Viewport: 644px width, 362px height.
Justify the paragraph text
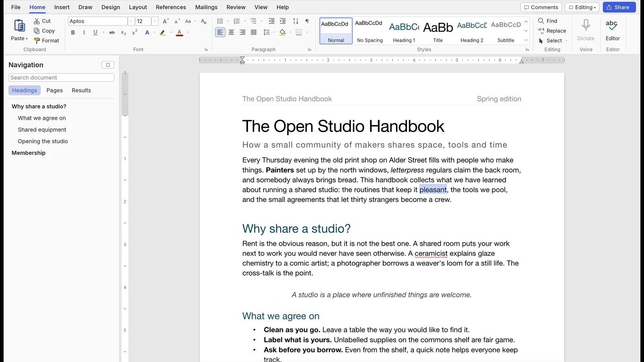[x=254, y=33]
